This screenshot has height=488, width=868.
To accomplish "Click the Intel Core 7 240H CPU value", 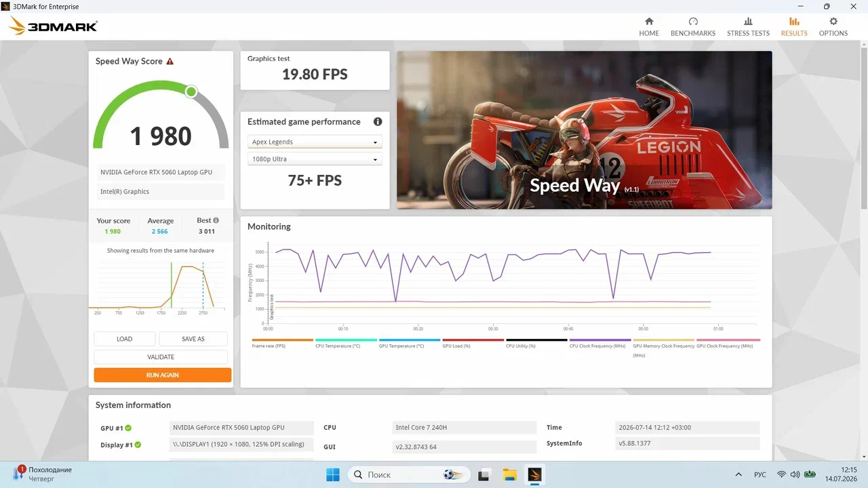I will click(x=465, y=428).
